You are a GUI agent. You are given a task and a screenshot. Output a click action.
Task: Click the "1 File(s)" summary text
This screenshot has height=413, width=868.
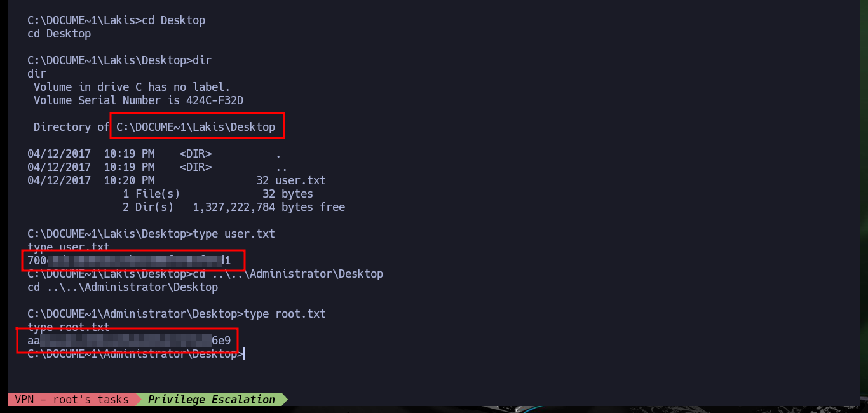(151, 194)
